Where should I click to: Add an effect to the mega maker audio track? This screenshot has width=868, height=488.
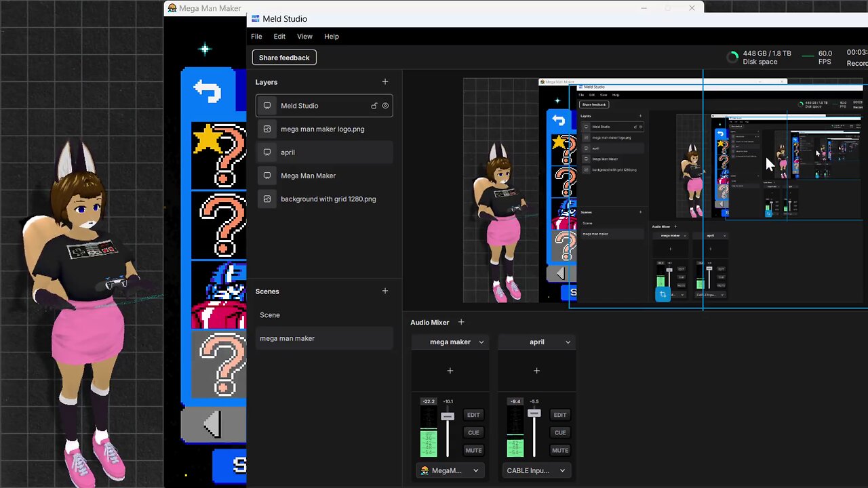pyautogui.click(x=450, y=371)
